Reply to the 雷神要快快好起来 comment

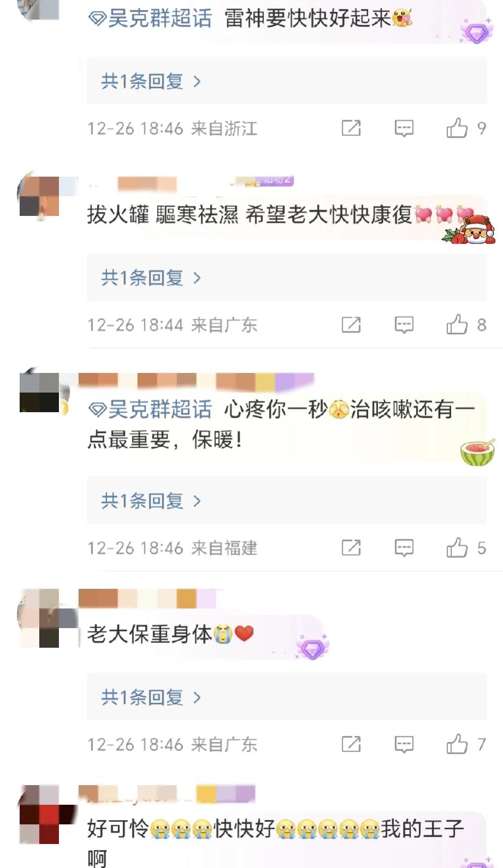(404, 129)
